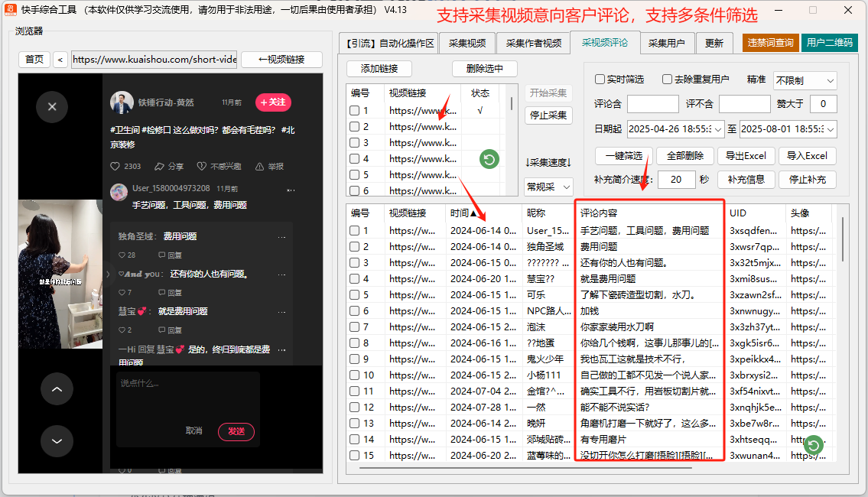Click the green refresh icon in the 状态 column
The width and height of the screenshot is (868, 497).
pyautogui.click(x=489, y=159)
